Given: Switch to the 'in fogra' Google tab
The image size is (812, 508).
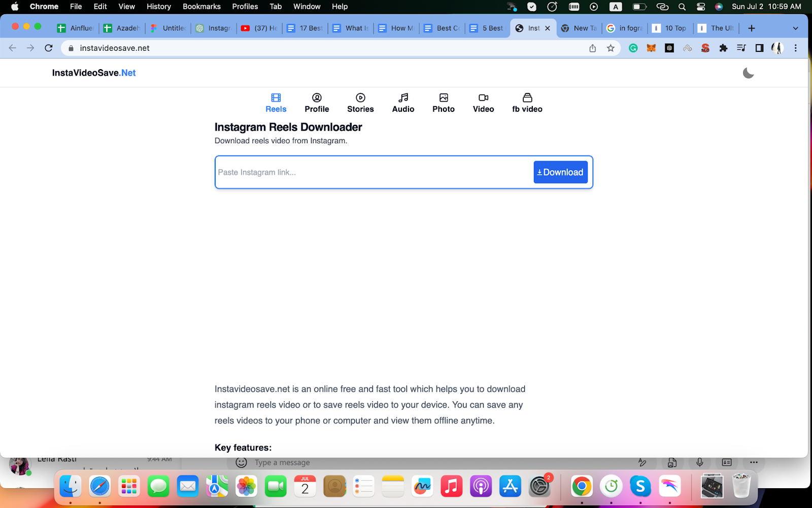Looking at the screenshot, I should pyautogui.click(x=625, y=28).
